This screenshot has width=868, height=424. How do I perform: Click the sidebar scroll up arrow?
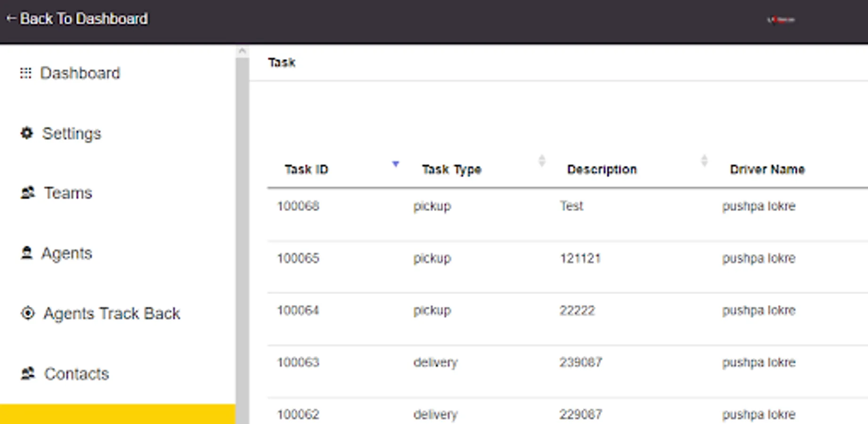[242, 51]
